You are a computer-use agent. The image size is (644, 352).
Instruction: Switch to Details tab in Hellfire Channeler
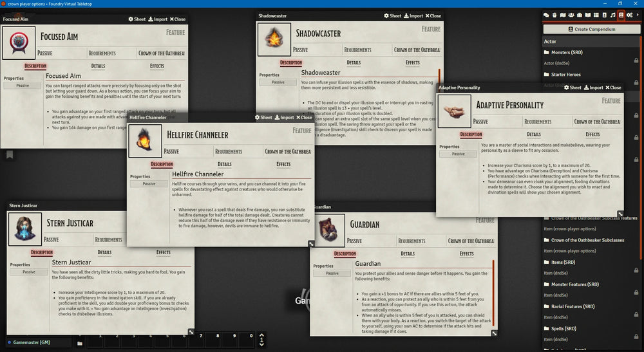[x=222, y=164]
